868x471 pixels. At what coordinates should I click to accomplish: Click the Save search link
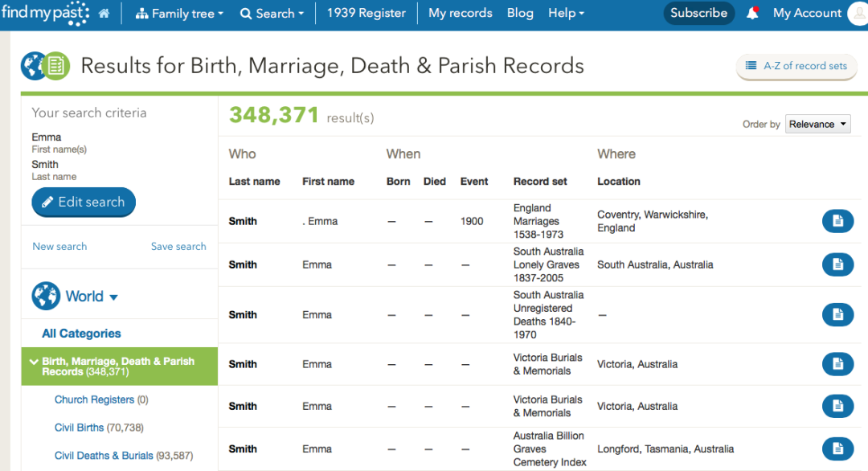(178, 247)
